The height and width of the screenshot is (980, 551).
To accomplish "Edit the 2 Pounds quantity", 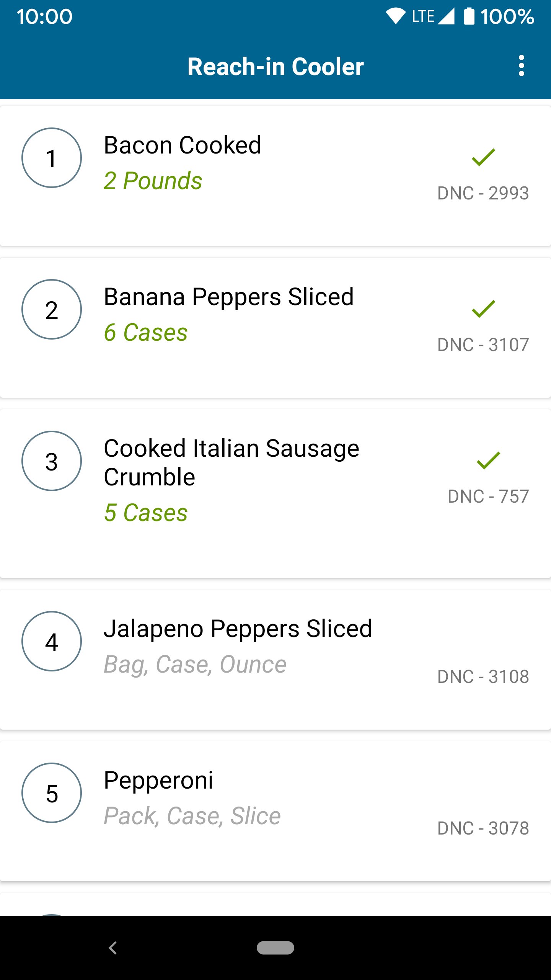I will point(153,181).
